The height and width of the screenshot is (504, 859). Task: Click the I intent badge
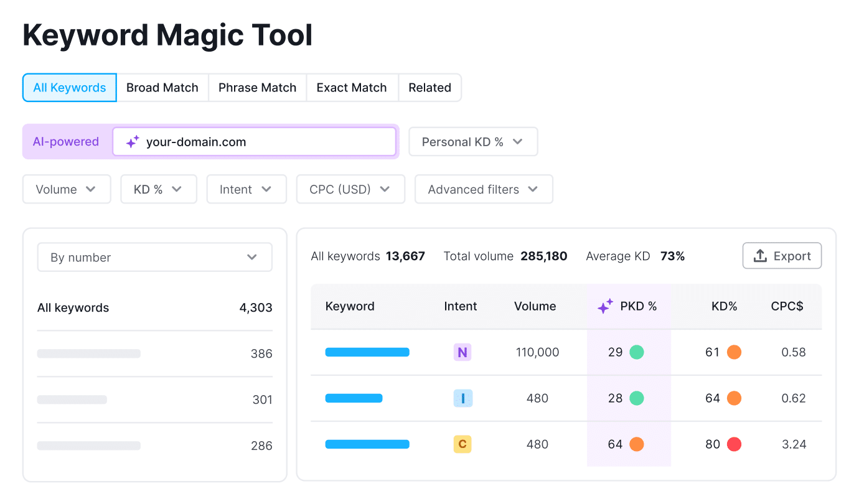click(462, 398)
